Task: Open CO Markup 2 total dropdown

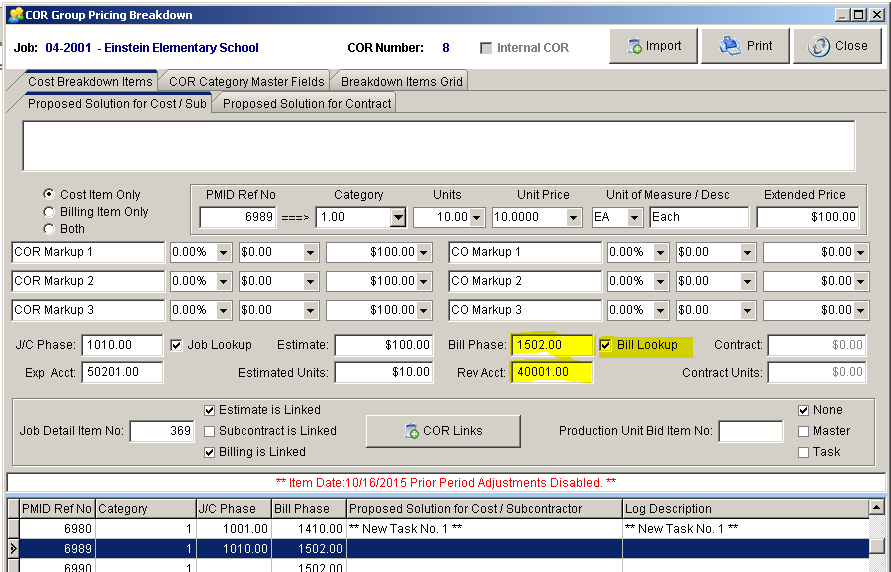Action: [861, 281]
